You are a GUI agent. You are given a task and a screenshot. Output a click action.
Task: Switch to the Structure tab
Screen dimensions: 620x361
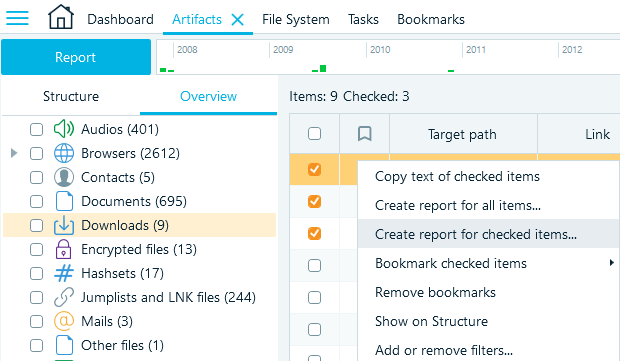pyautogui.click(x=71, y=96)
